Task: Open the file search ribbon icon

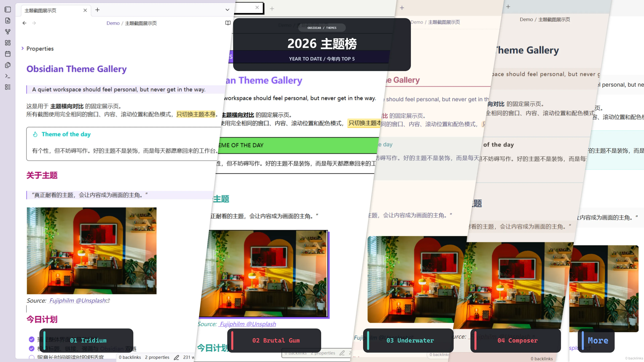Action: click(x=8, y=20)
